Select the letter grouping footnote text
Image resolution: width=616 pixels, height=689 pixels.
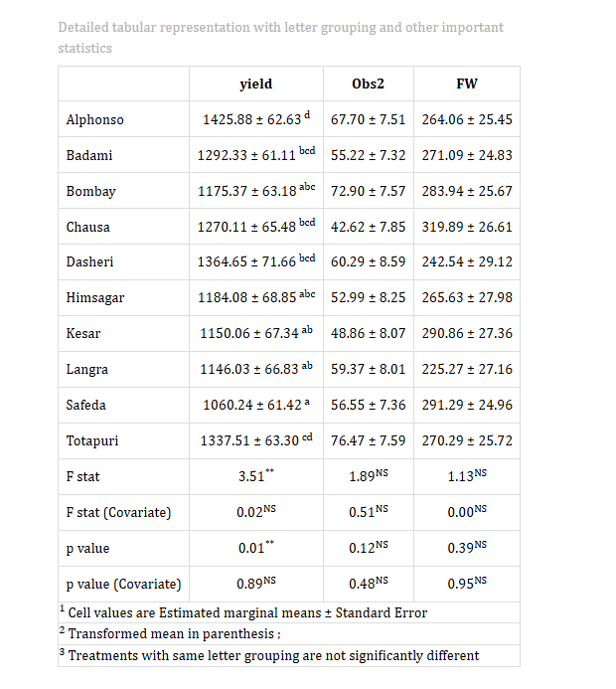point(269,655)
